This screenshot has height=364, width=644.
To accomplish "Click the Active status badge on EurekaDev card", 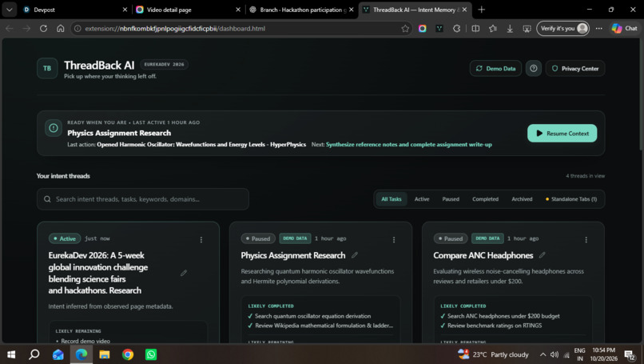I will click(65, 238).
